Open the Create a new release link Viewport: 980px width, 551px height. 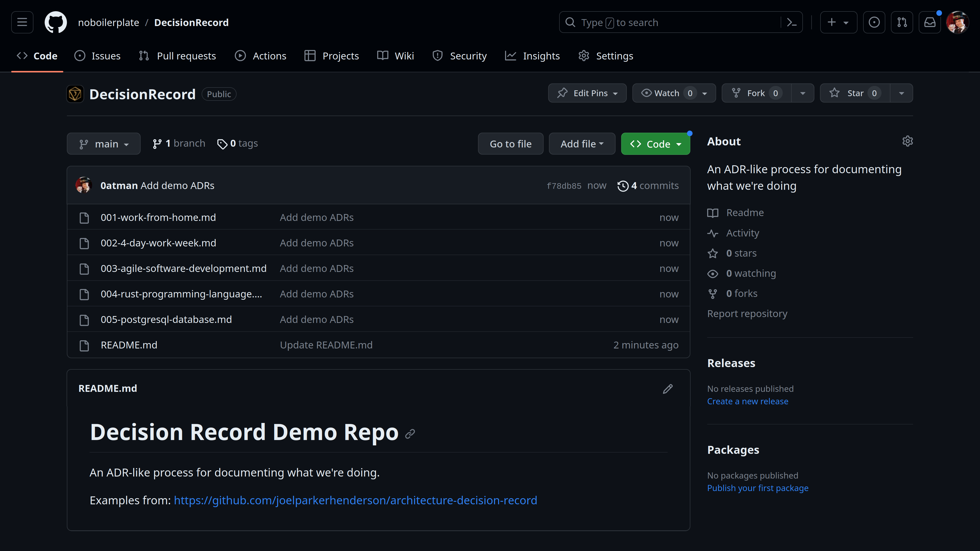(x=748, y=401)
